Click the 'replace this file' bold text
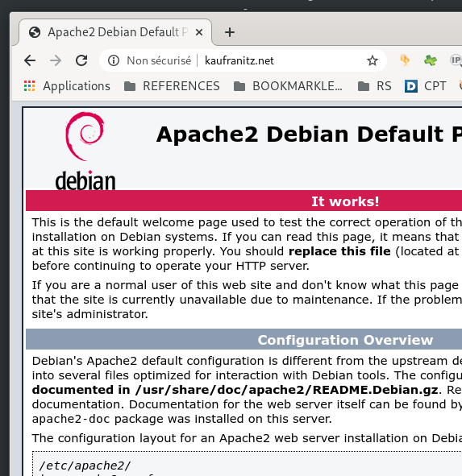 point(339,251)
